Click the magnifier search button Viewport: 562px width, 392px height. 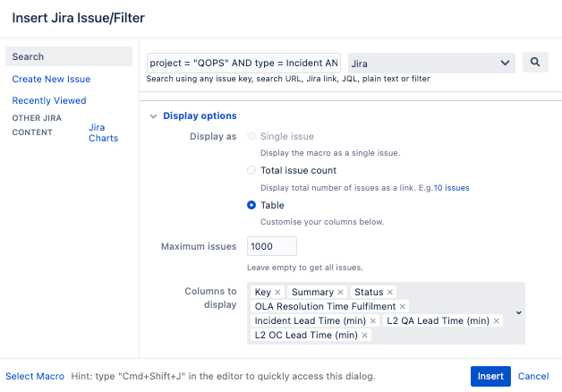tap(535, 63)
